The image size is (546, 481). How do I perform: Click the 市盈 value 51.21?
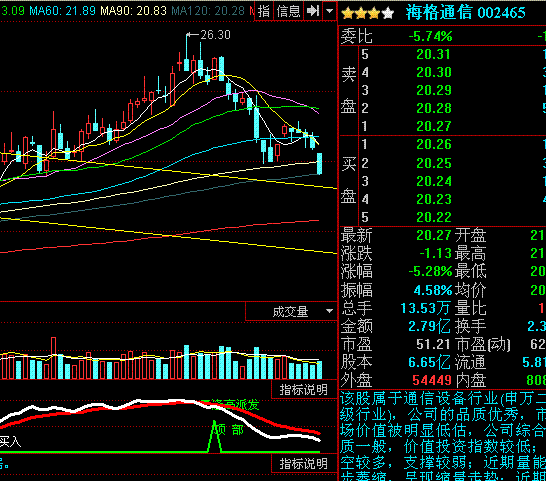434,344
